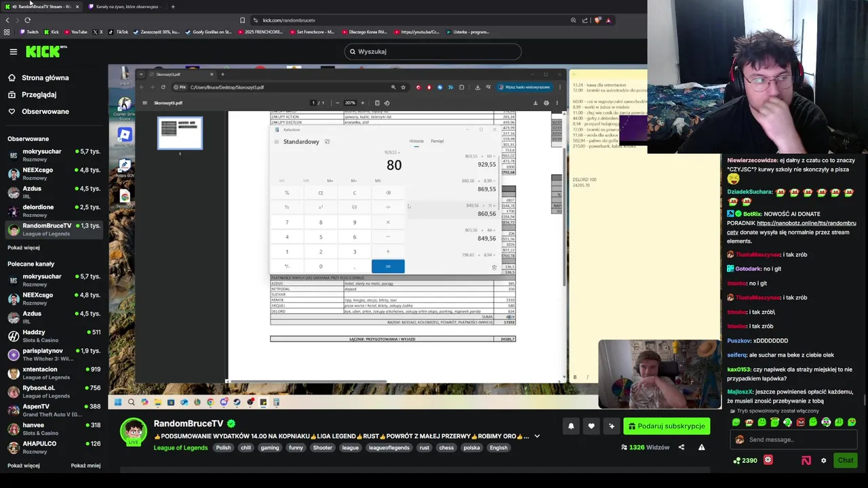Open xntentacion recommended channel
Image resolution: width=868 pixels, height=488 pixels.
click(x=53, y=373)
